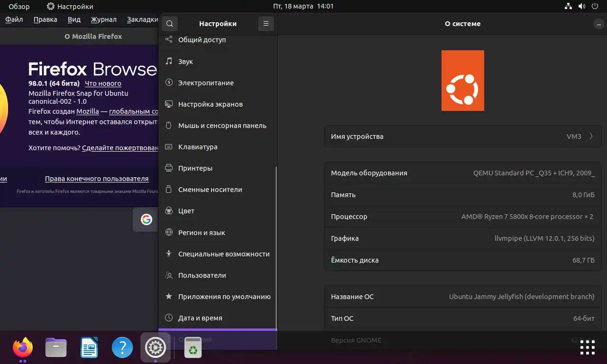Image resolution: width=607 pixels, height=364 pixels.
Task: Open the Trash from the dock
Action: pos(193,348)
